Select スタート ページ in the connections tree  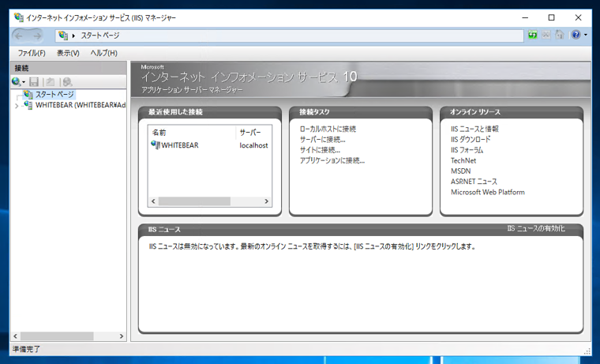pyautogui.click(x=54, y=94)
